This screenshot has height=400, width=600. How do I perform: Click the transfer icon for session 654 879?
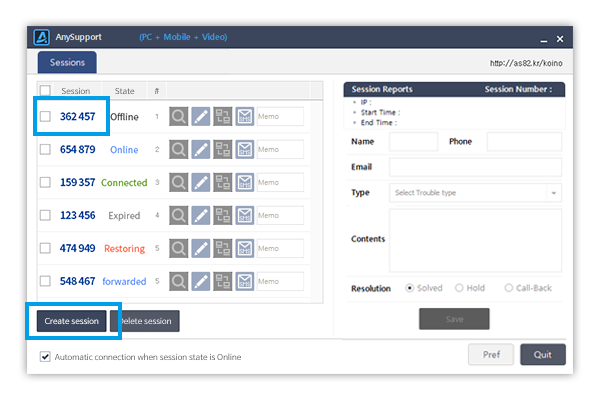(x=223, y=150)
